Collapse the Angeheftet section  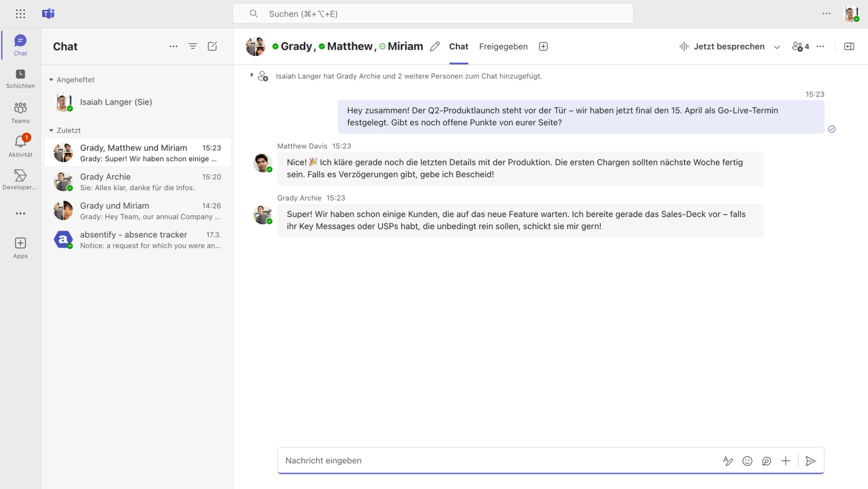tap(51, 80)
